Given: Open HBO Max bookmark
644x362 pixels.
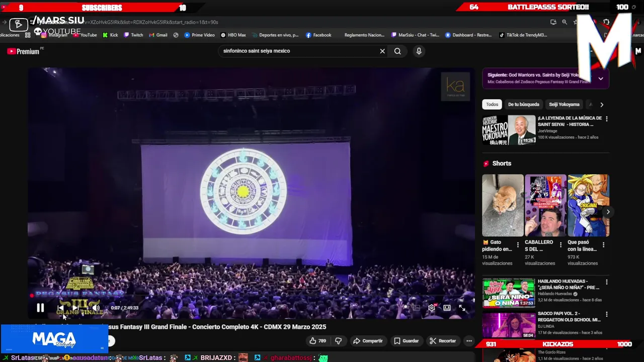Looking at the screenshot, I should tap(233, 35).
